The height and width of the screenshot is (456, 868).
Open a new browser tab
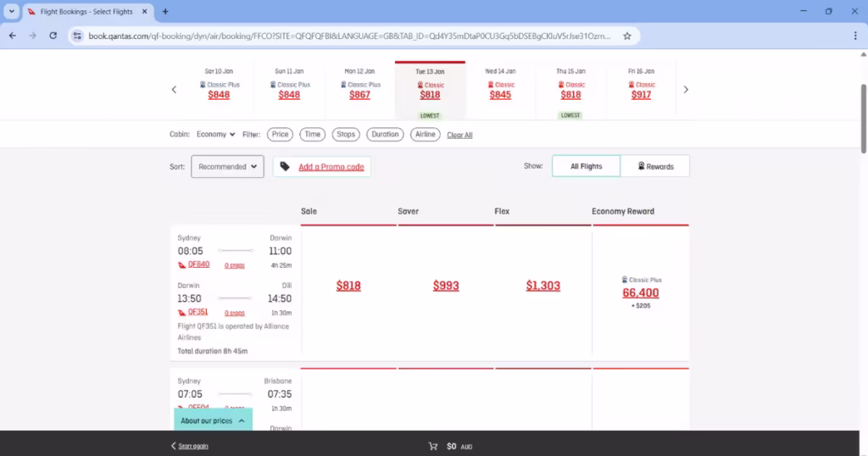(x=165, y=12)
